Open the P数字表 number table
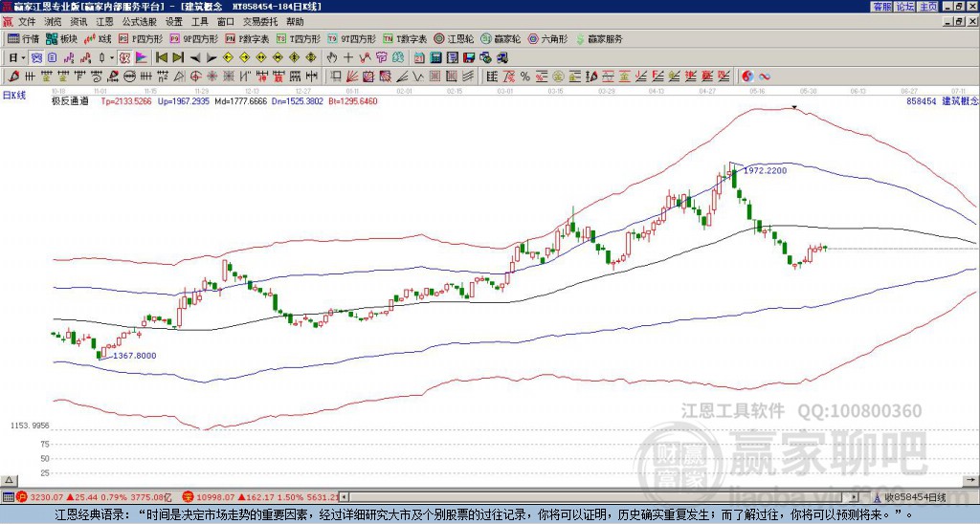This screenshot has width=980, height=524. (248, 38)
